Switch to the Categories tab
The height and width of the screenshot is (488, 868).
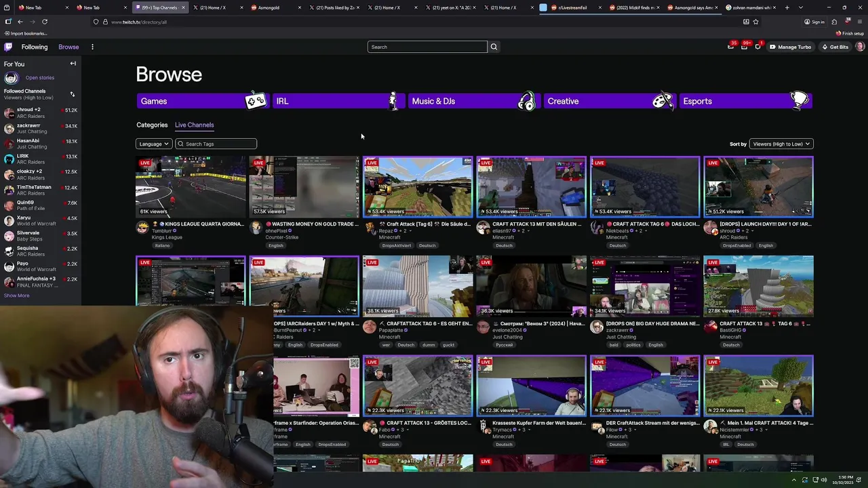152,125
